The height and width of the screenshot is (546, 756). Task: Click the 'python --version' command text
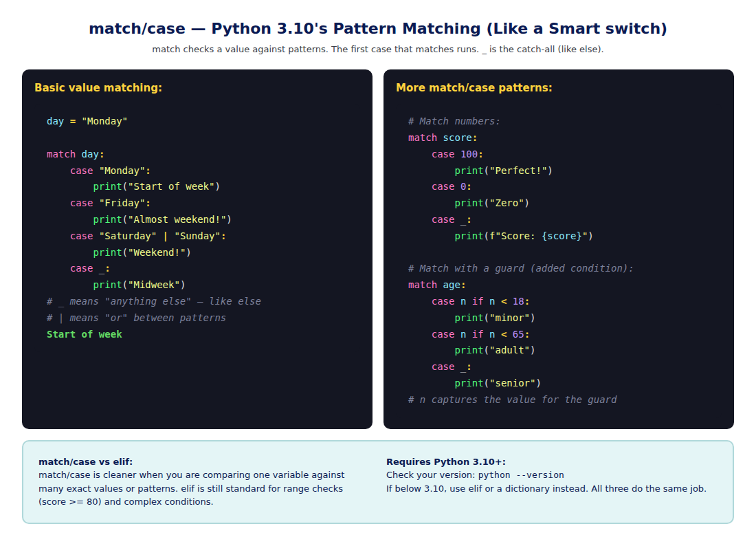(x=521, y=475)
